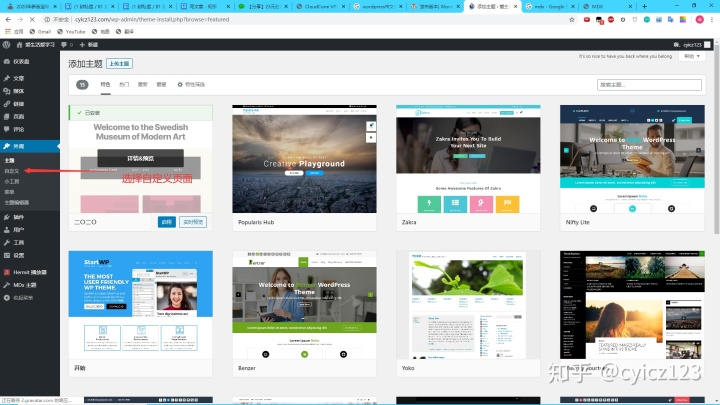The image size is (720, 405).
Task: Open the 文章 posts menu
Action: 19,78
